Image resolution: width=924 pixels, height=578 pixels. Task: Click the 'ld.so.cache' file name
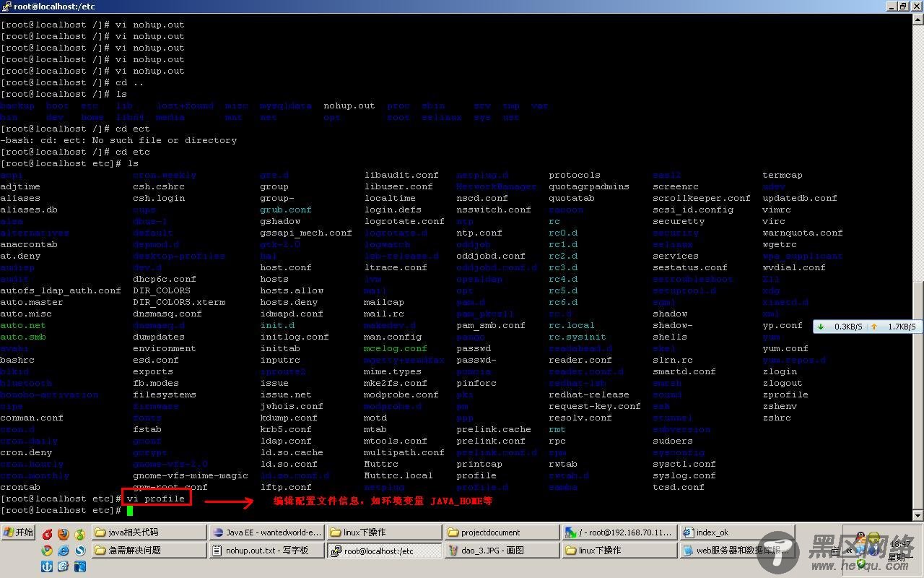pyautogui.click(x=292, y=452)
